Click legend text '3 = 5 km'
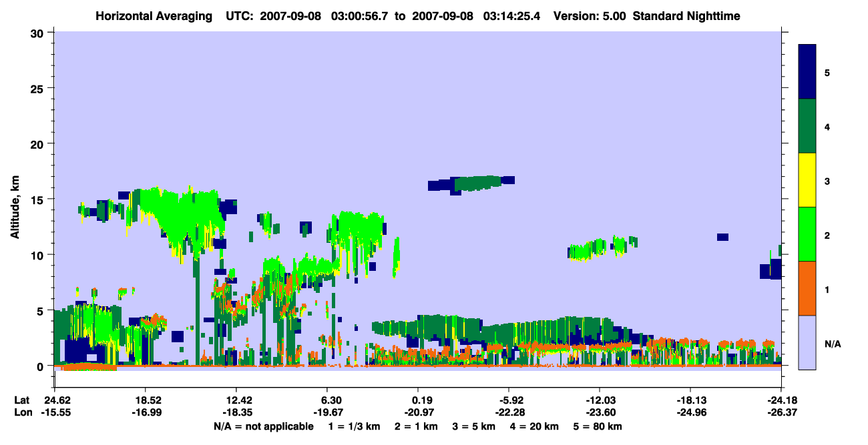This screenshot has height=445, width=868. coord(475,426)
